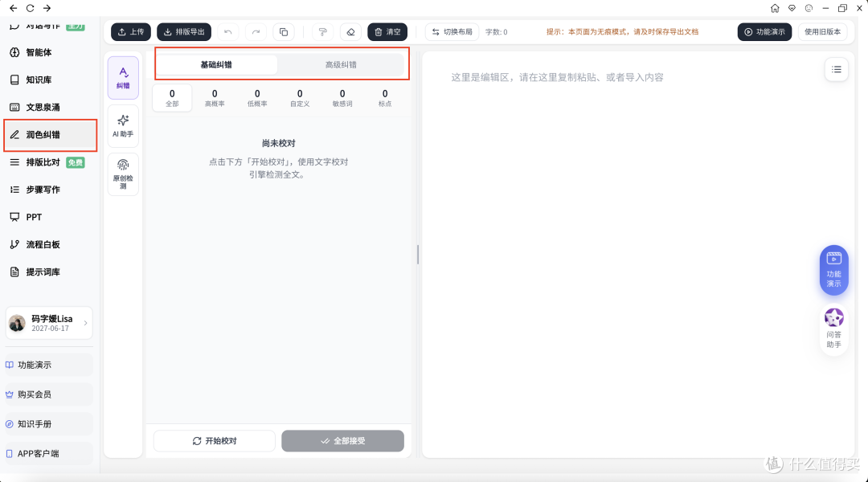Click the panel splitter handle
The height and width of the screenshot is (482, 868).
click(x=418, y=255)
